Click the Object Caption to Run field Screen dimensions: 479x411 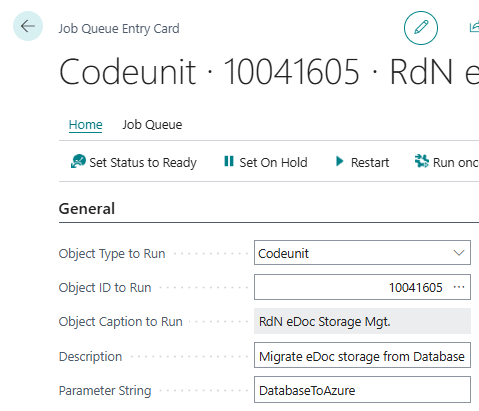pyautogui.click(x=362, y=321)
